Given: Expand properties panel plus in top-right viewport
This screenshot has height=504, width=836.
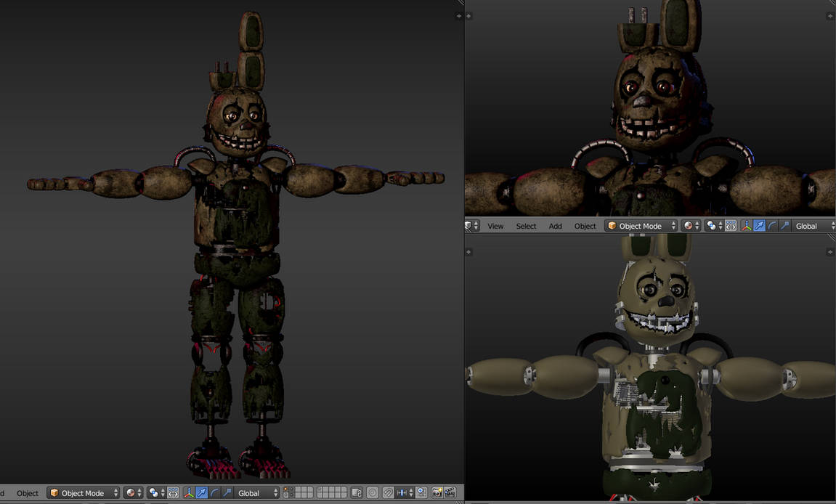Looking at the screenshot, I should click(x=830, y=16).
